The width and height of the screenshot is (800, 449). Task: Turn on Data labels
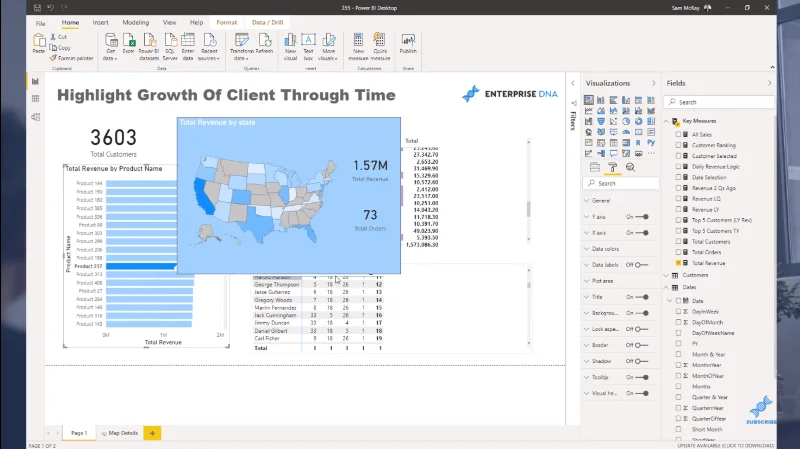(641, 265)
